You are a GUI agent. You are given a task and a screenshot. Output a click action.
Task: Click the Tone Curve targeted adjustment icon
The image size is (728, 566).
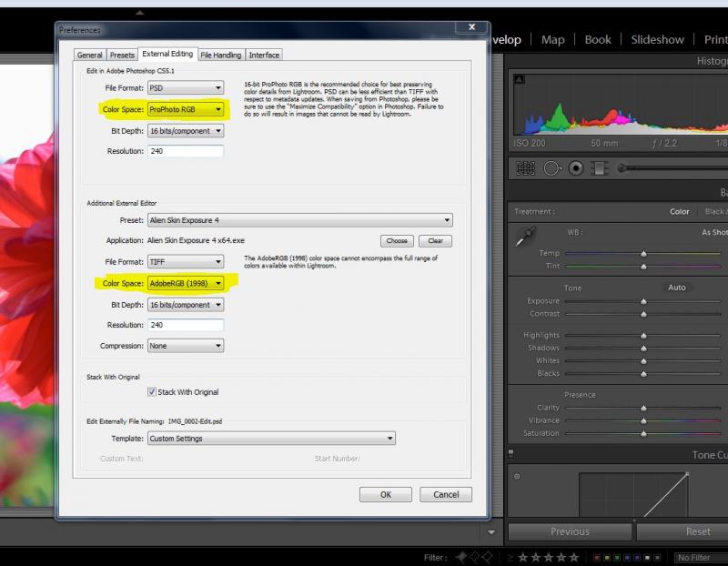tap(517, 476)
